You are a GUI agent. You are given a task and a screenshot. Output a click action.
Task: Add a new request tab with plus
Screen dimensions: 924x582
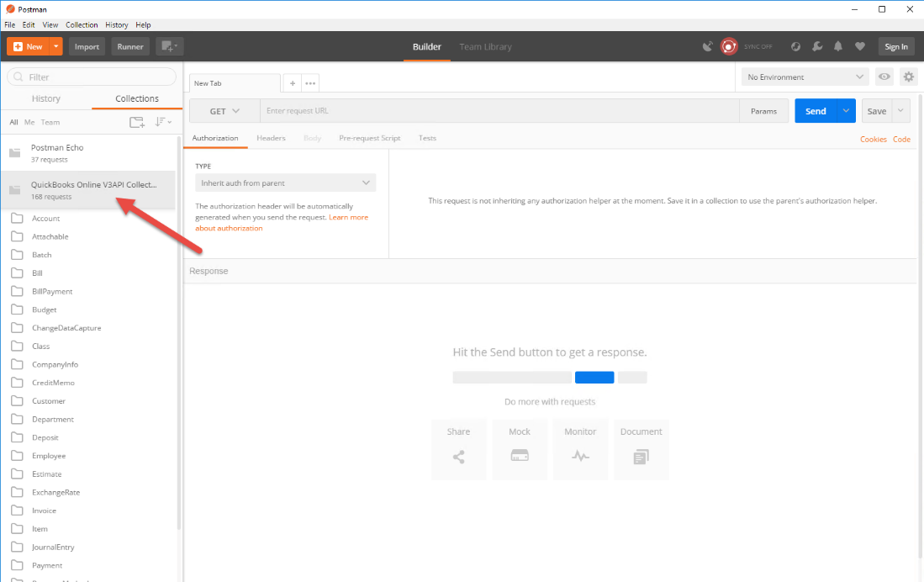point(293,83)
